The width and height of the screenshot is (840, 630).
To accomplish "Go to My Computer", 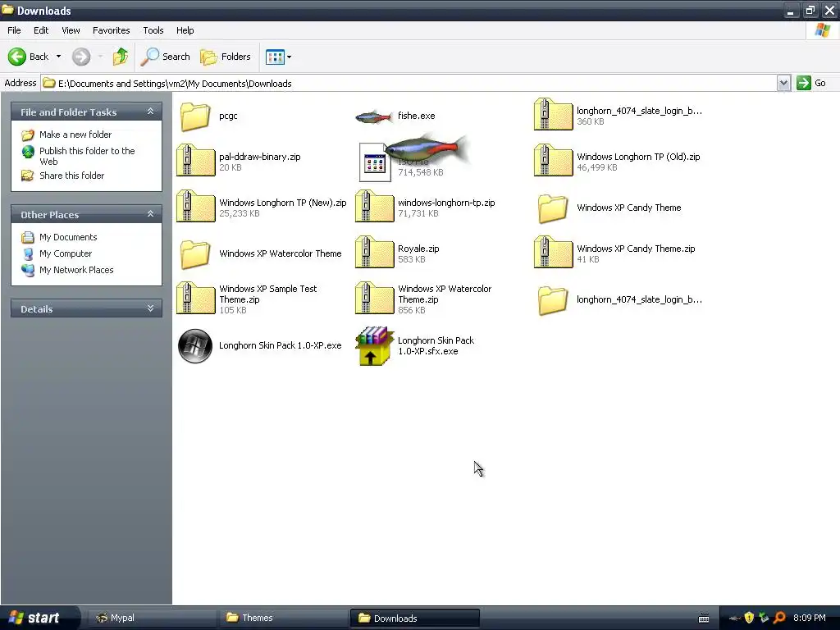I will coord(66,253).
